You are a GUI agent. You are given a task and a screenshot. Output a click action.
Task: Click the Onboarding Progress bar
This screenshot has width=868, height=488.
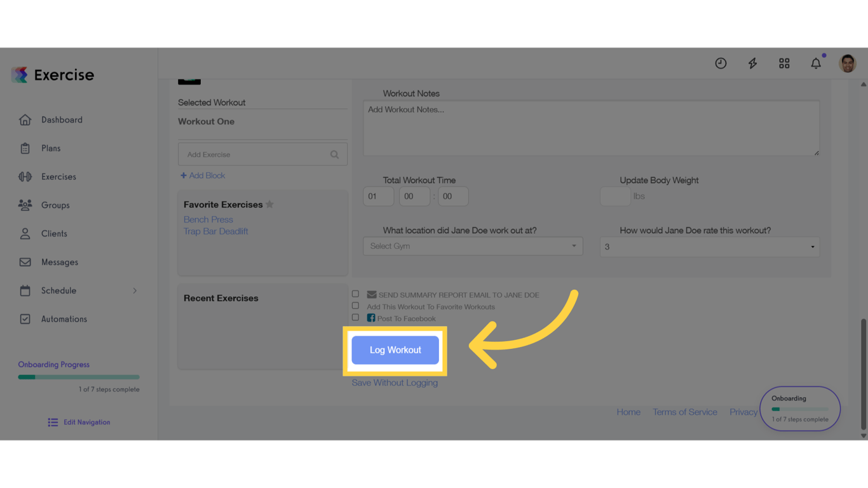coord(78,376)
